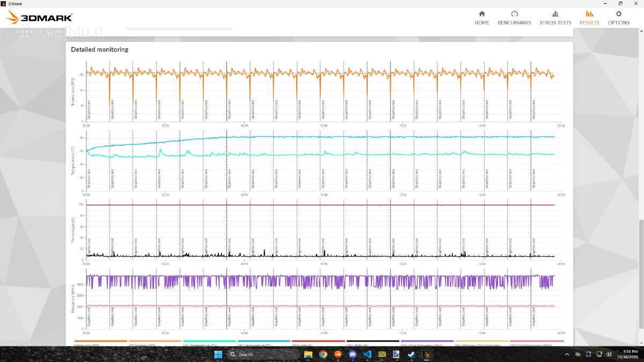Open File Explorer from the taskbar
644x362 pixels.
coord(309,354)
